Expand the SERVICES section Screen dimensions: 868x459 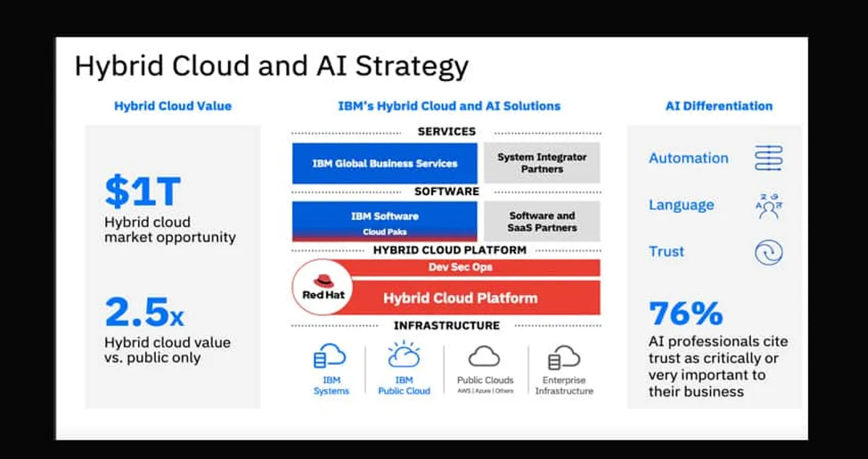(446, 132)
